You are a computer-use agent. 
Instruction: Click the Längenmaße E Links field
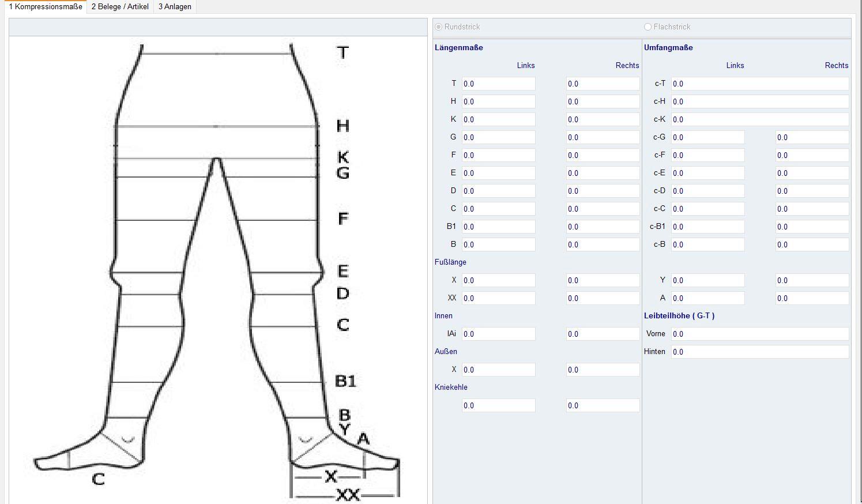498,174
